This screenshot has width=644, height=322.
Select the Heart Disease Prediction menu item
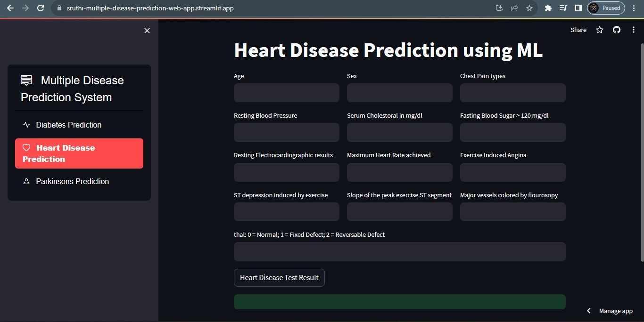pos(79,153)
